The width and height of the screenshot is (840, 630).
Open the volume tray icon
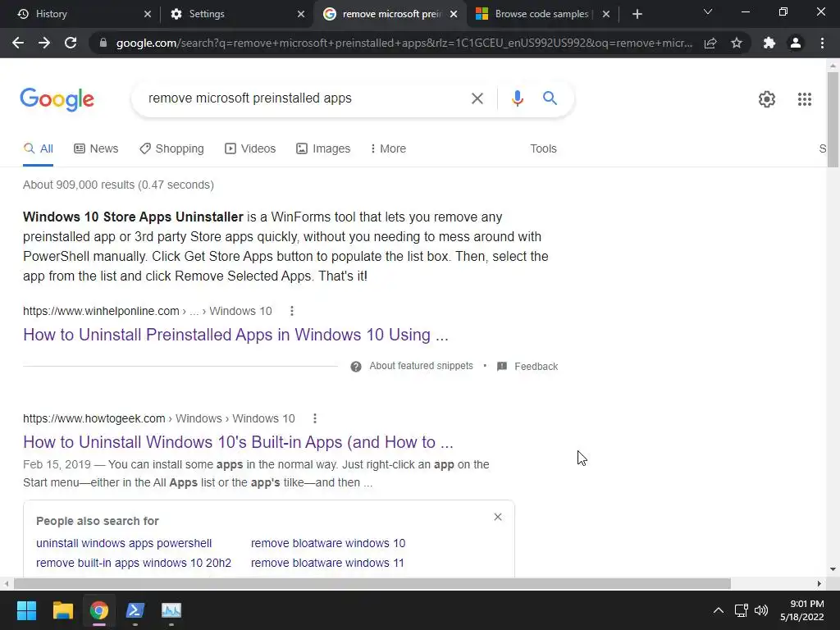[760, 610]
